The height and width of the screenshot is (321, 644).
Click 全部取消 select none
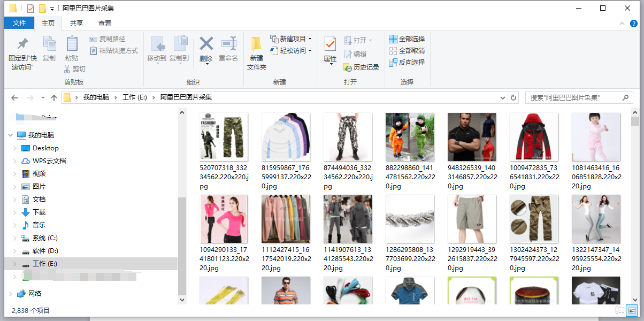point(407,51)
